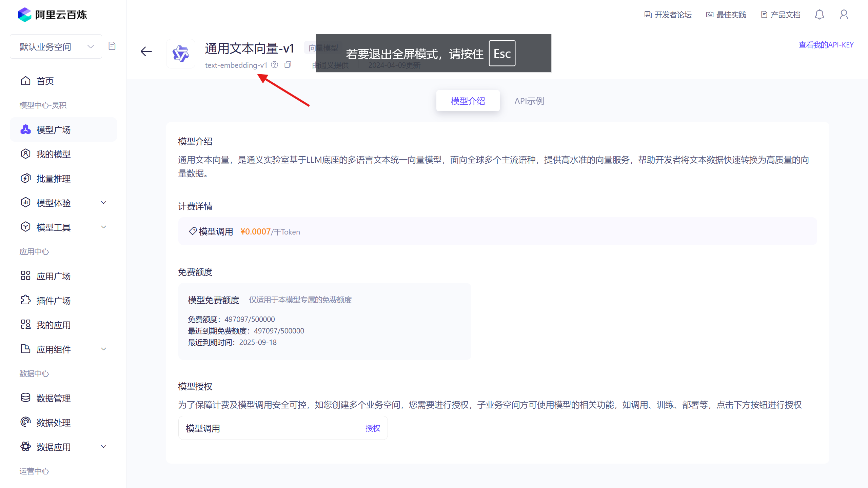Viewport: 868px width, 488px height.
Task: Click the 查看我的API-KEY link
Action: pos(826,45)
